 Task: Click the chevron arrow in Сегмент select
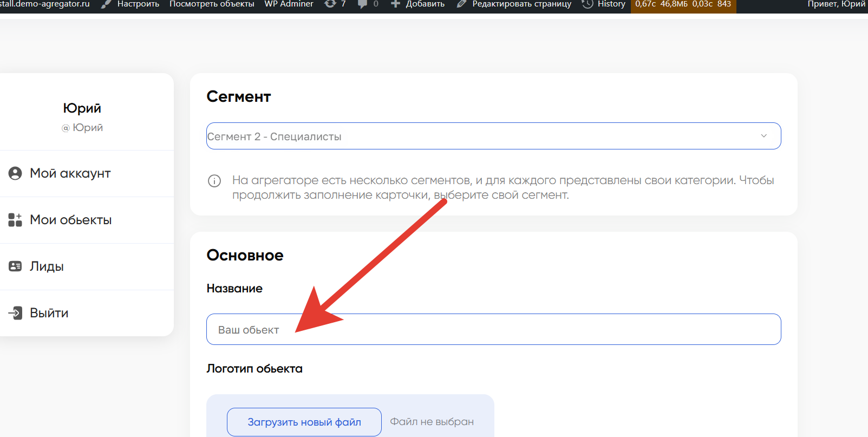coord(763,136)
